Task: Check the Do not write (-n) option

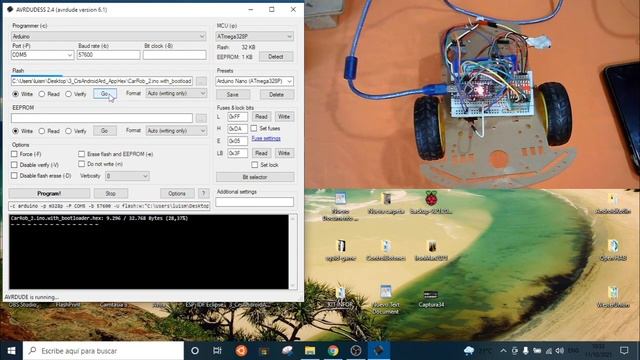Action: coord(82,164)
